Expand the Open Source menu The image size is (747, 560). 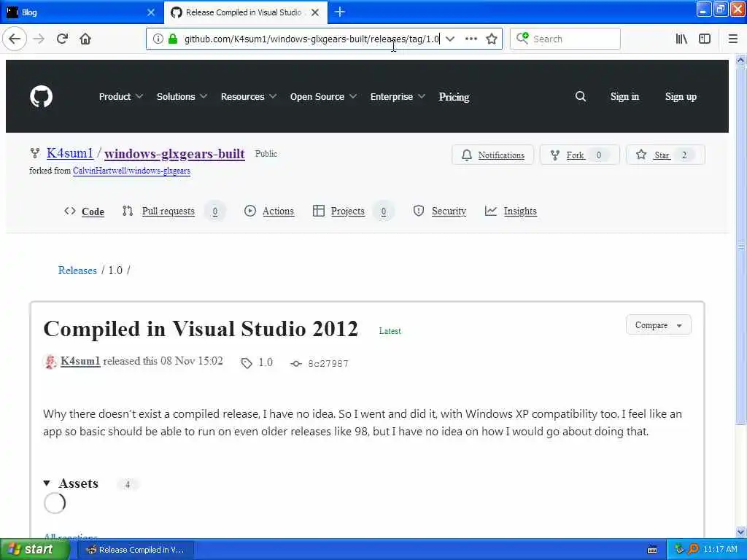pyautogui.click(x=323, y=97)
